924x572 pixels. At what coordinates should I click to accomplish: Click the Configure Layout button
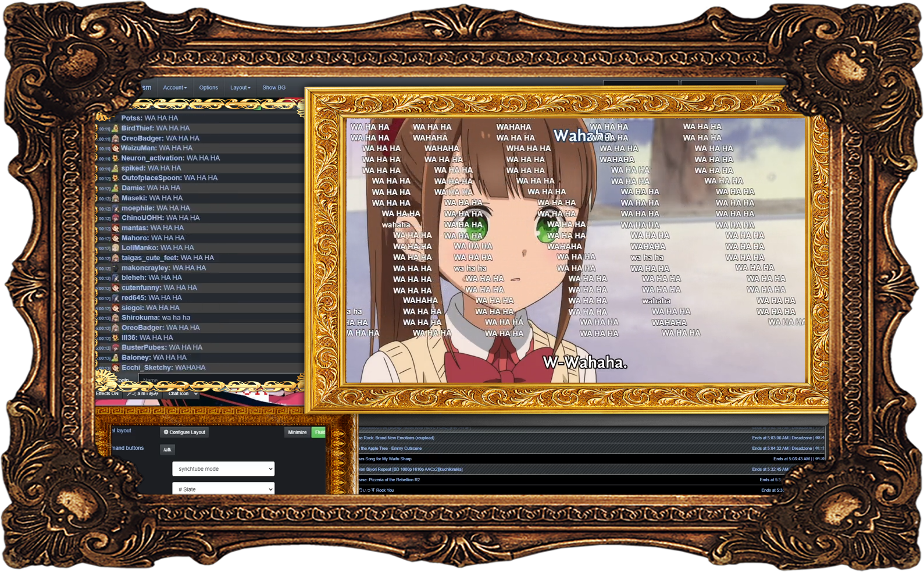[x=184, y=432]
